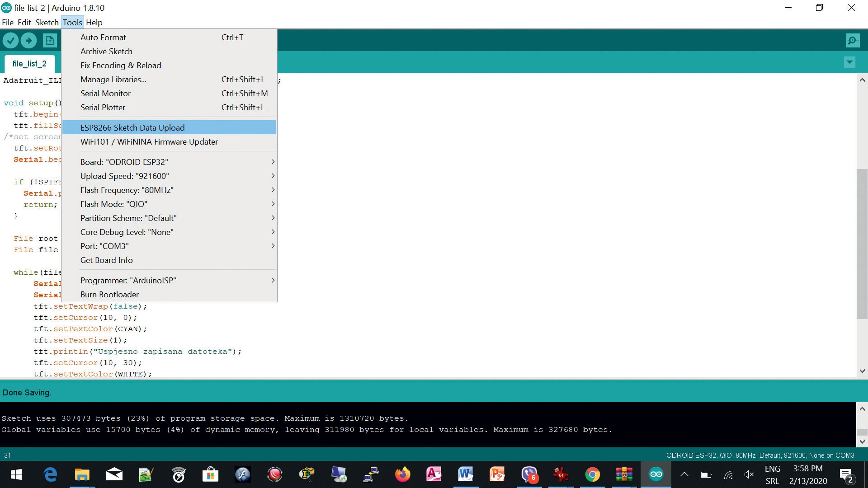Open PowerPoint from the taskbar
868x488 pixels.
tap(497, 474)
